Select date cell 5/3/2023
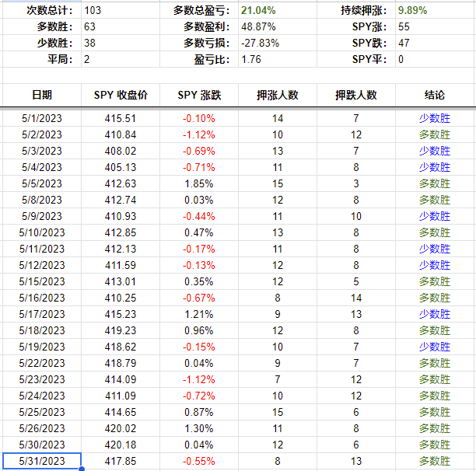Image resolution: width=476 pixels, height=471 pixels. tap(42, 151)
